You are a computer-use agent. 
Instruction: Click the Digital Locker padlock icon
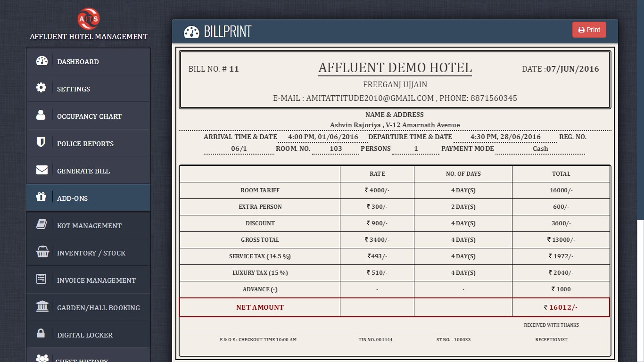tap(41, 333)
